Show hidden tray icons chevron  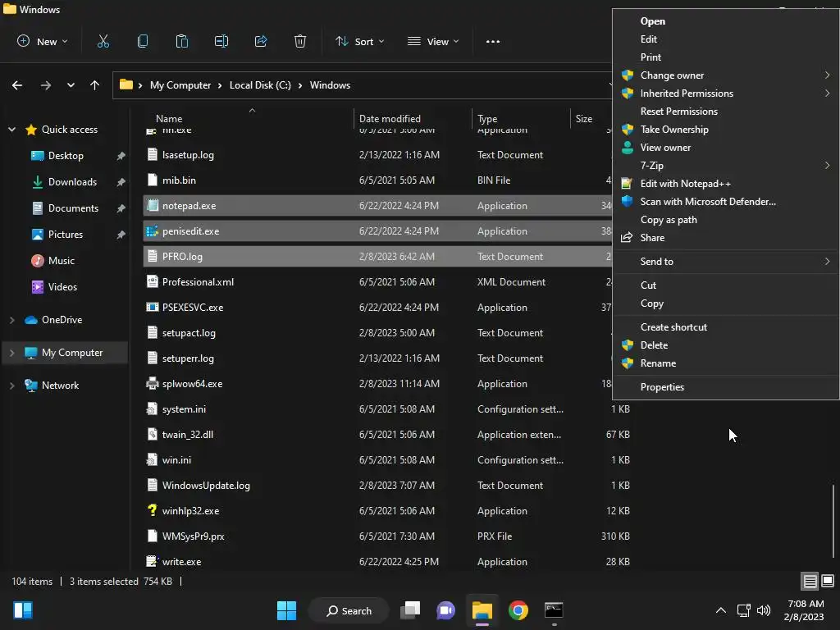(721, 610)
